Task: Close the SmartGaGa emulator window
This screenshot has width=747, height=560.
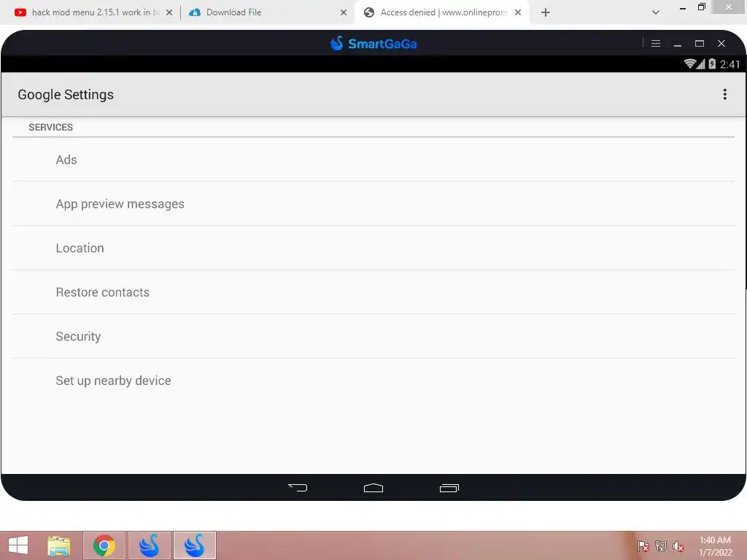Action: (x=721, y=43)
